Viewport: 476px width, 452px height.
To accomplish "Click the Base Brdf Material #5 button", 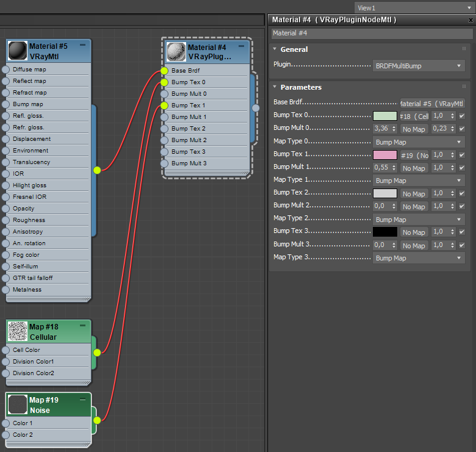I will pyautogui.click(x=432, y=104).
